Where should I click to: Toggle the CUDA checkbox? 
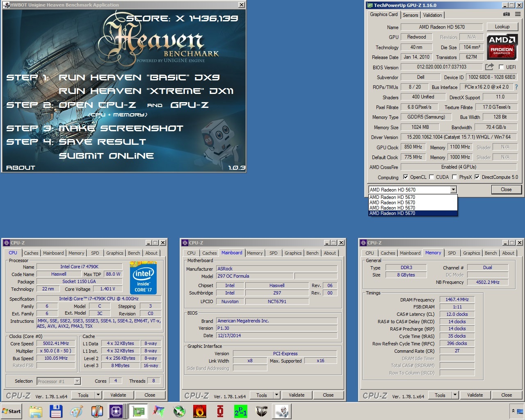click(431, 177)
